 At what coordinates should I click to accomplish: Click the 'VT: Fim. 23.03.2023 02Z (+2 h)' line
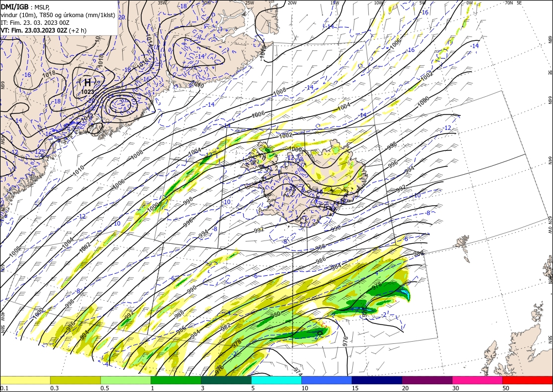pyautogui.click(x=43, y=30)
